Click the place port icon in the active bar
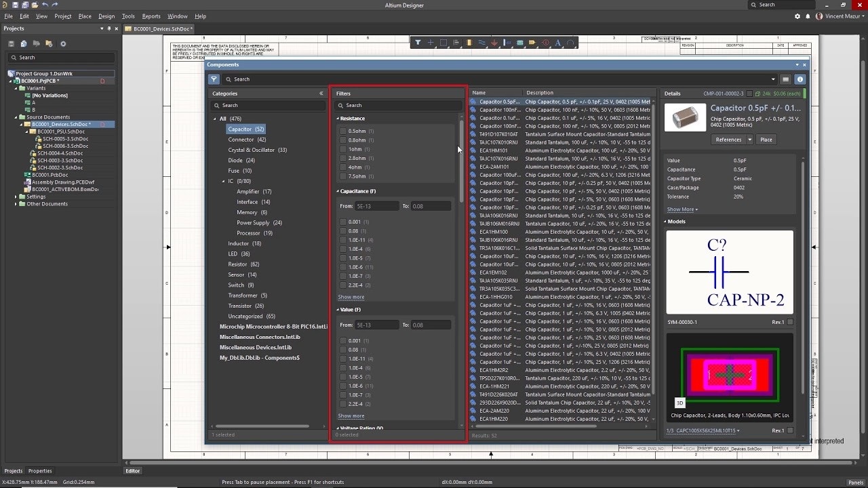 click(532, 43)
